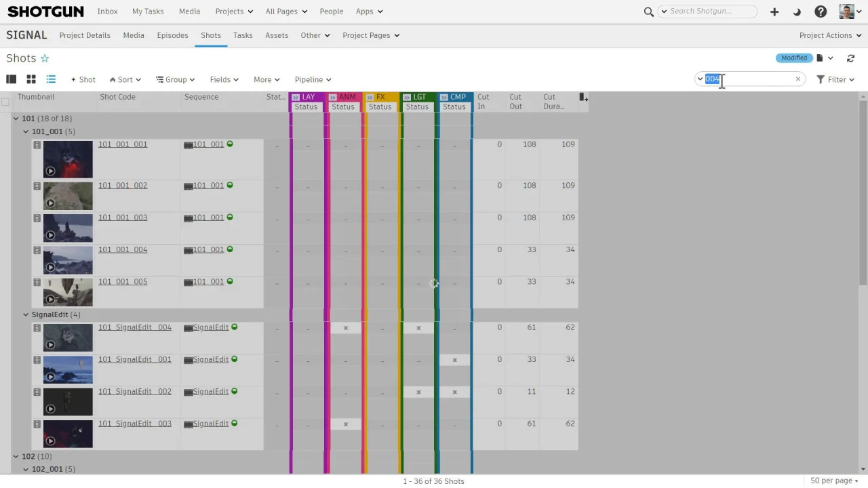Collapse the LGT pipeline step column
868x488 pixels.
(x=407, y=98)
